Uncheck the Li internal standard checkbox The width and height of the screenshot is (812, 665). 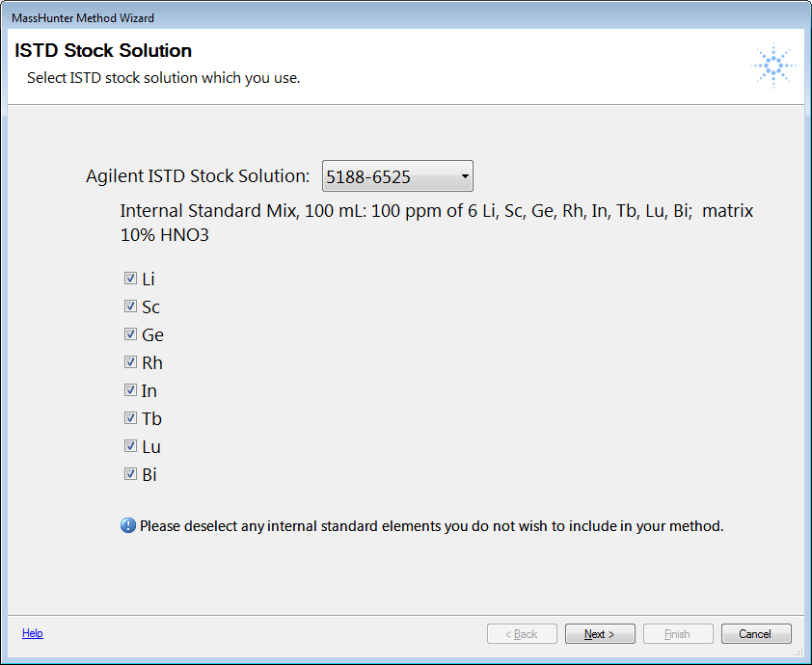coord(130,279)
